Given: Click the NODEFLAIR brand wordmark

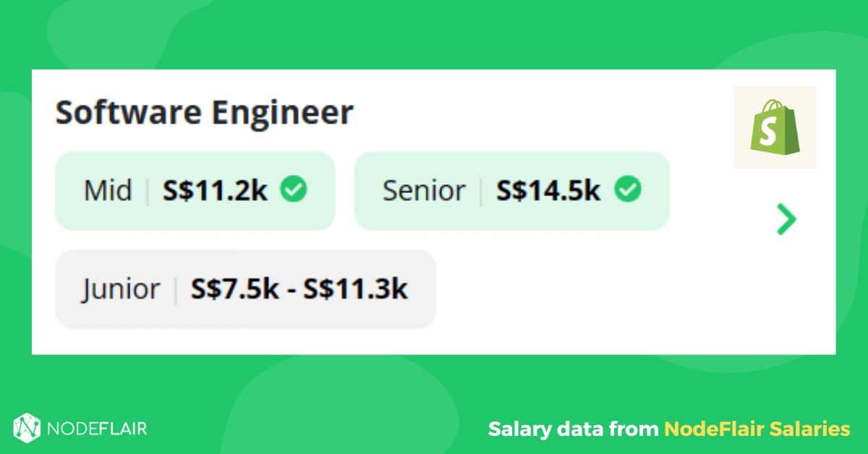Looking at the screenshot, I should 97,429.
